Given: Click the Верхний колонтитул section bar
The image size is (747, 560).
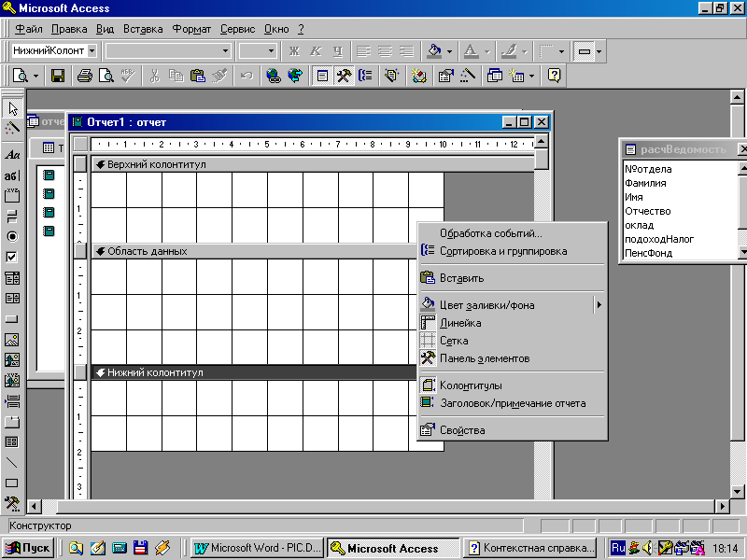Looking at the screenshot, I should coord(313,164).
